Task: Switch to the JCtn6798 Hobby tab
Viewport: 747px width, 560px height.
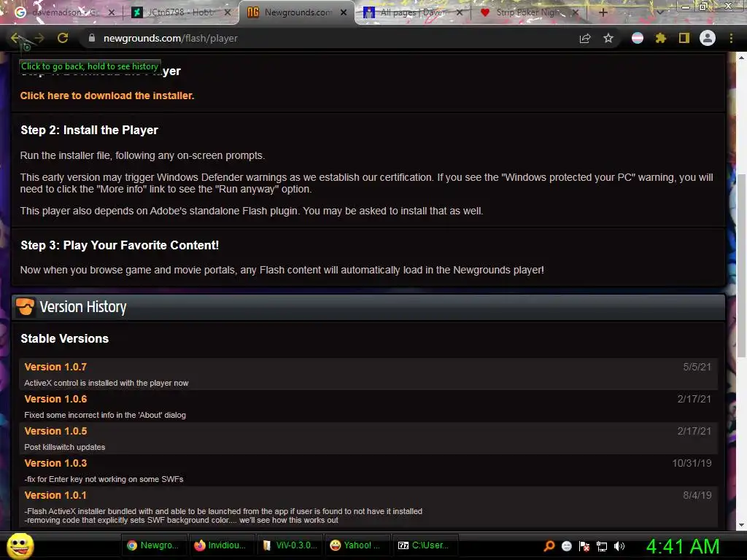Action: (181, 12)
